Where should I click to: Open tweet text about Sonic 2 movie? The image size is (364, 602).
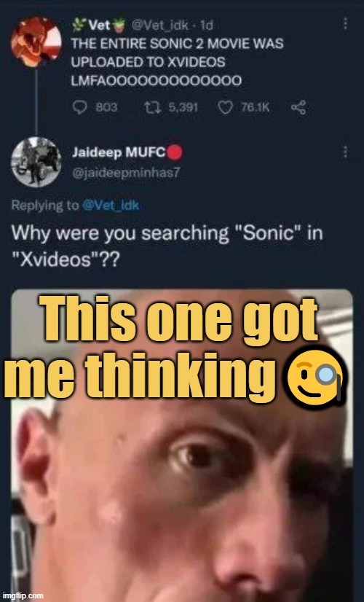click(177, 62)
